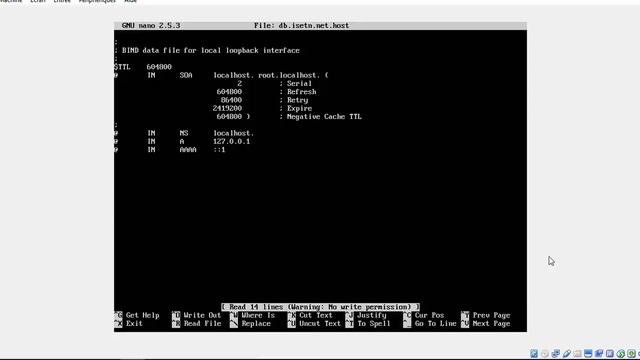Click the Go To Line shortcut label

pyautogui.click(x=435, y=324)
